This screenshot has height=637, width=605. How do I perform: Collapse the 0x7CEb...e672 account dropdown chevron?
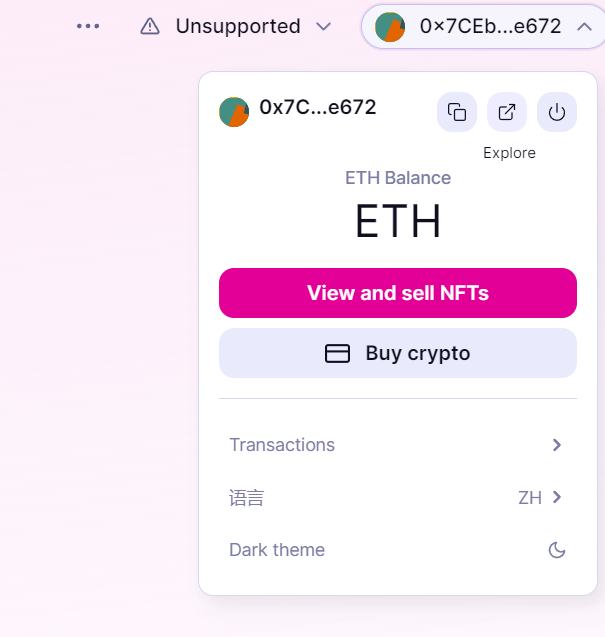[x=584, y=27]
